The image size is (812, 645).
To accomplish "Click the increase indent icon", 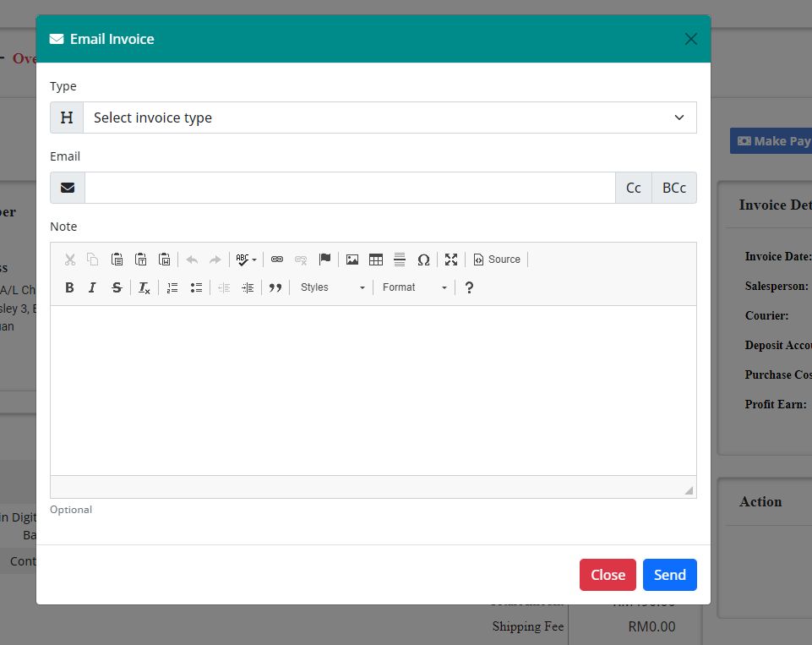I will [x=248, y=287].
